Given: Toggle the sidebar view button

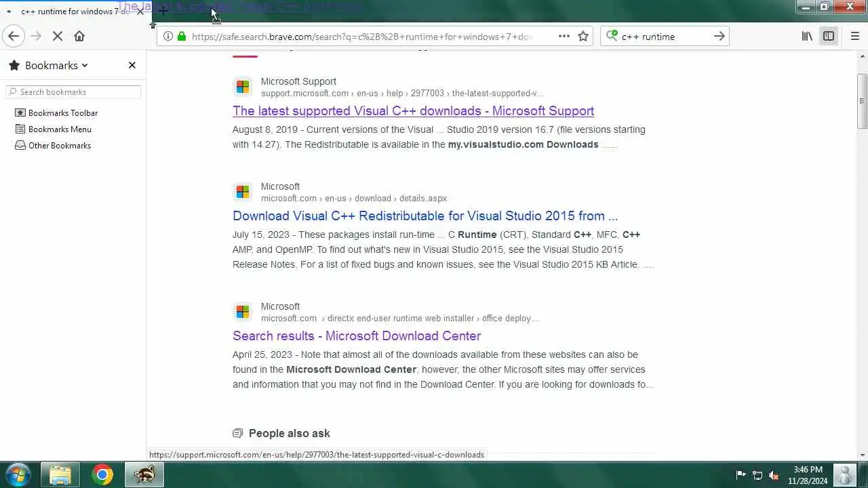Looking at the screenshot, I should coord(829,37).
